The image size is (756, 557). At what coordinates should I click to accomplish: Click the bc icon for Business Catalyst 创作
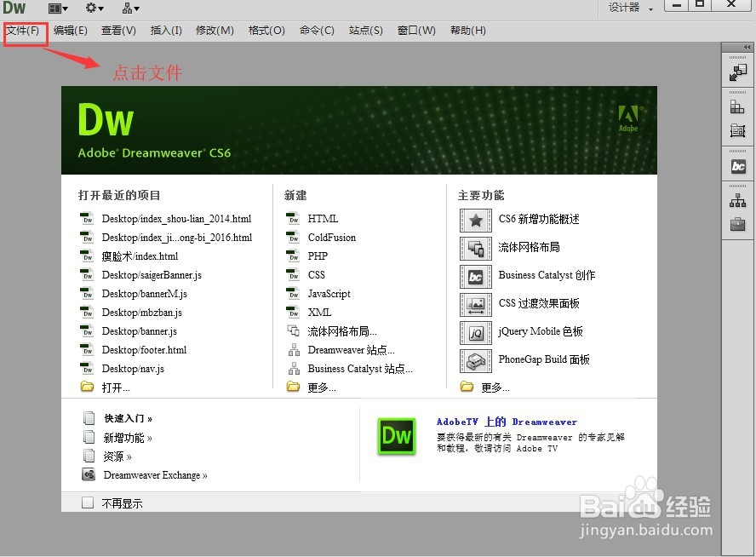(476, 277)
